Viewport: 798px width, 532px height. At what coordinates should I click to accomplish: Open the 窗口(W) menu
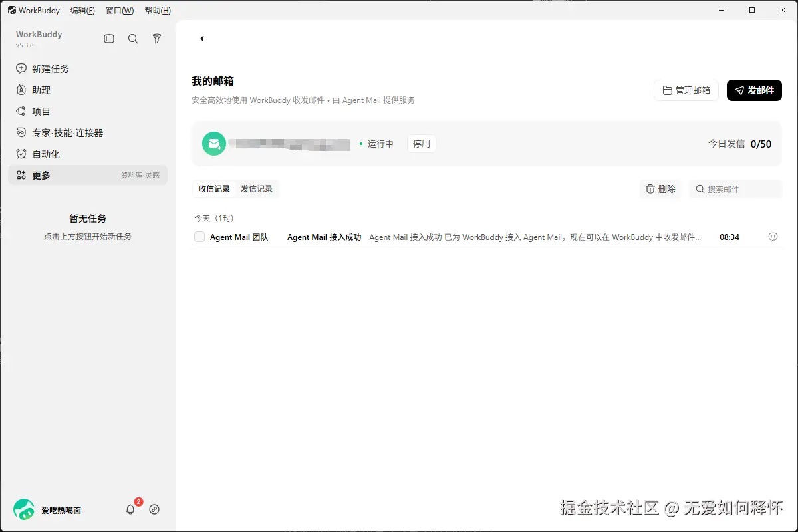tap(120, 10)
